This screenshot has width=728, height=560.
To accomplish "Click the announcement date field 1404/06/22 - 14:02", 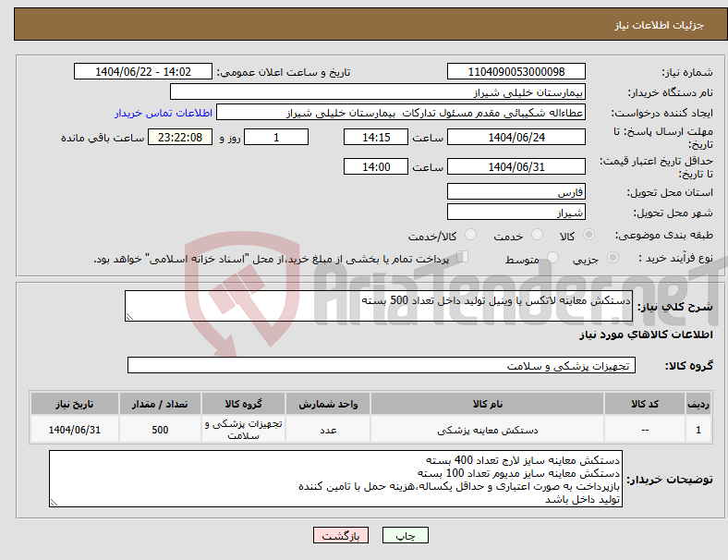I will click(x=143, y=72).
